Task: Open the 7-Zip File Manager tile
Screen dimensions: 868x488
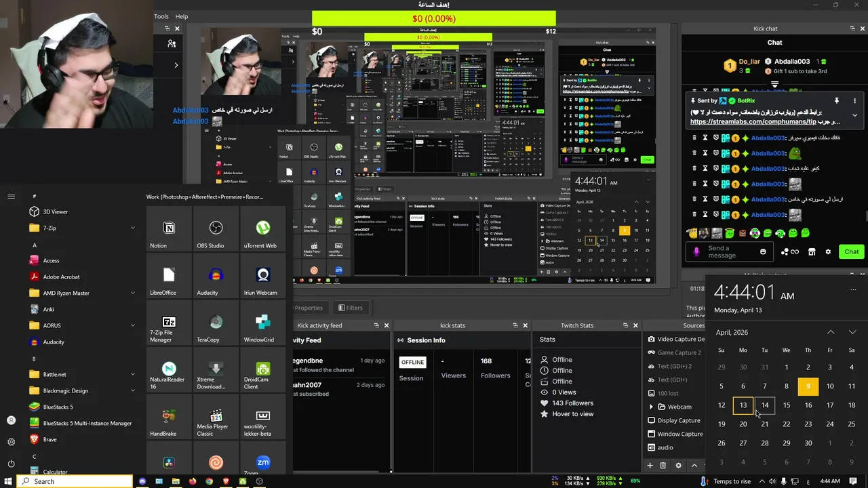Action: [169, 323]
